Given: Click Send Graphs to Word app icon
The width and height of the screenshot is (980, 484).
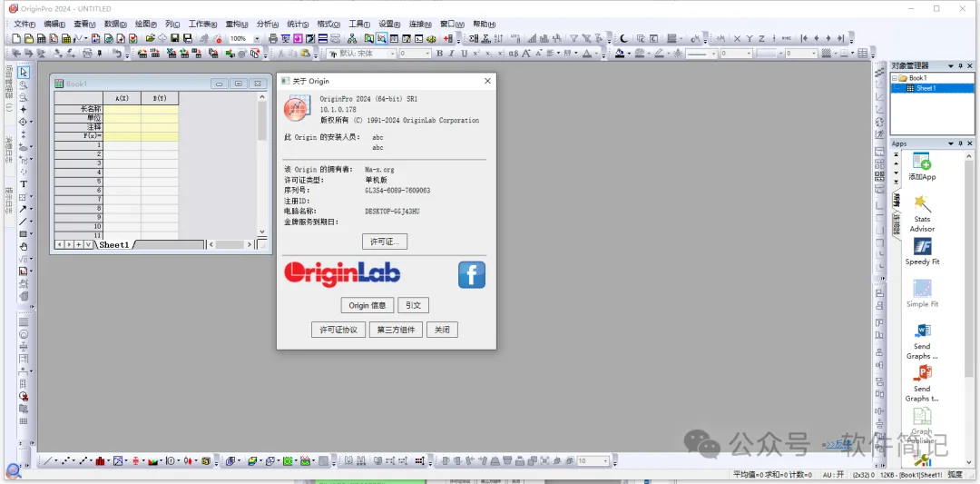Looking at the screenshot, I should pyautogui.click(x=922, y=341).
